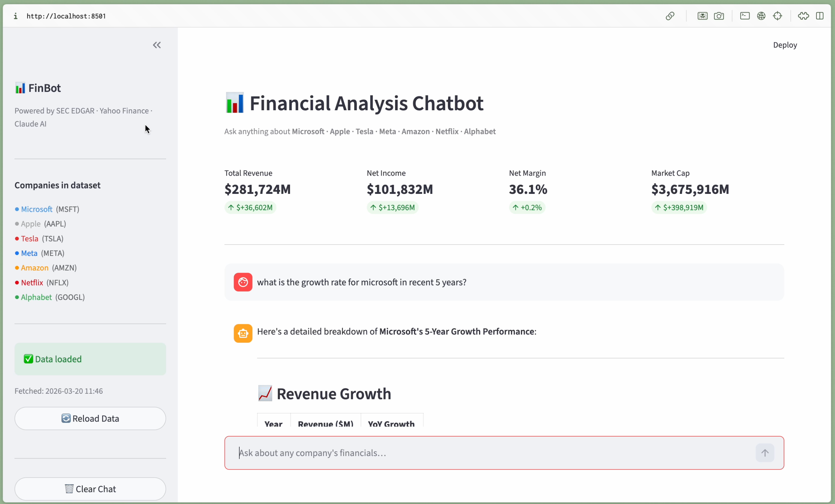Click the localhost:8501 address field
This screenshot has width=835, height=504.
tap(66, 16)
